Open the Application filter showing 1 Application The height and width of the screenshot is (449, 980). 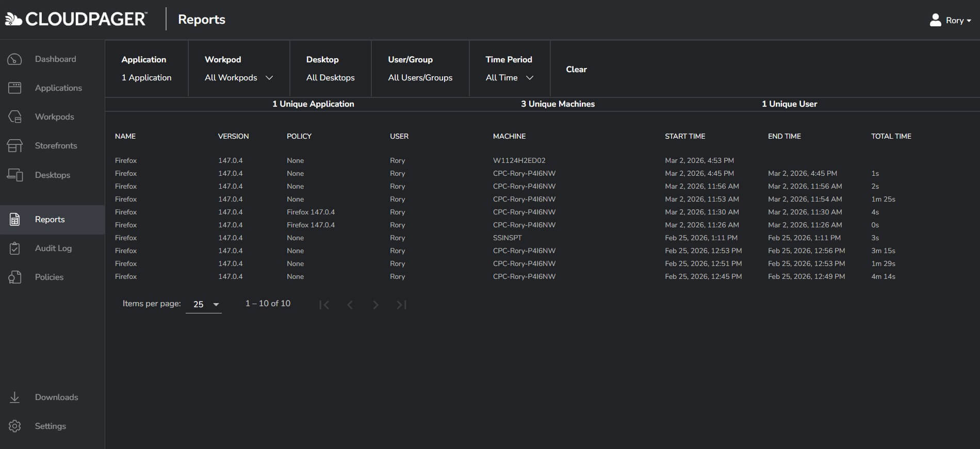[x=146, y=78]
